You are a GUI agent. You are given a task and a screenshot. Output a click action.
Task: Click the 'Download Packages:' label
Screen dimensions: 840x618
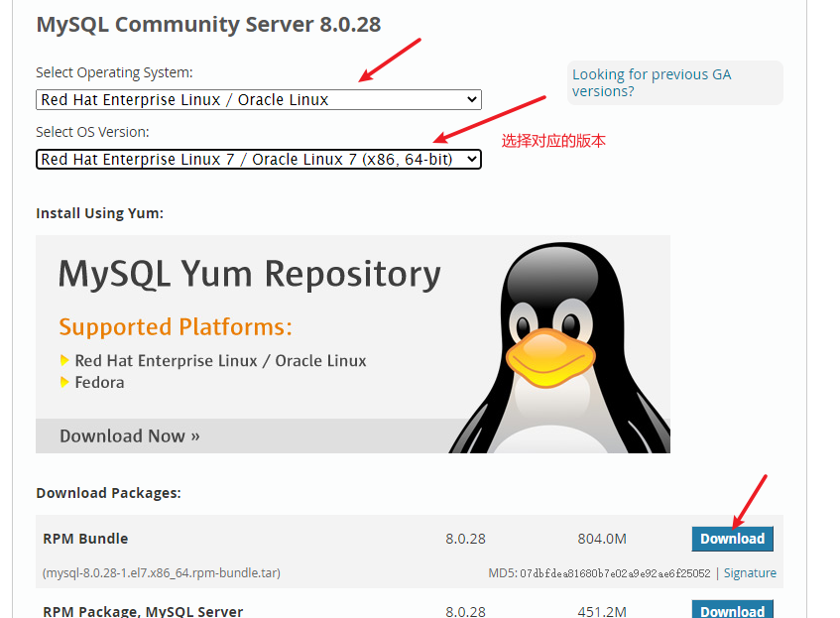pos(108,493)
